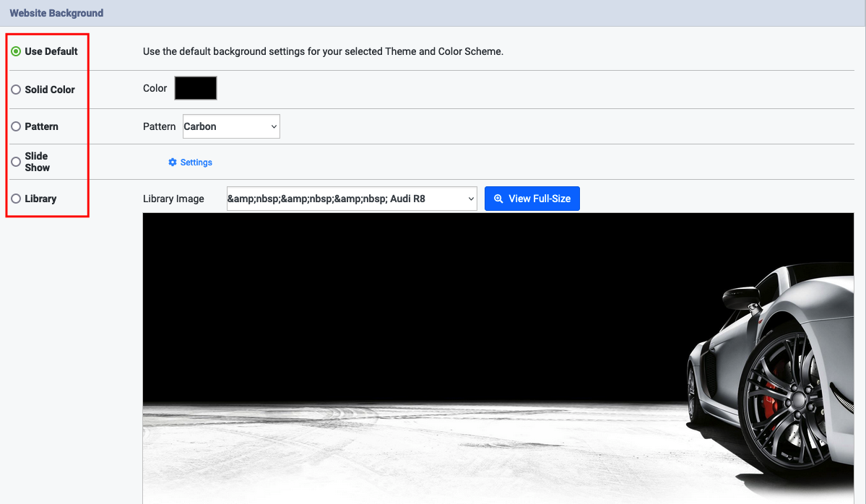This screenshot has width=866, height=504.
Task: Expand the Library Image selection list
Action: [351, 198]
